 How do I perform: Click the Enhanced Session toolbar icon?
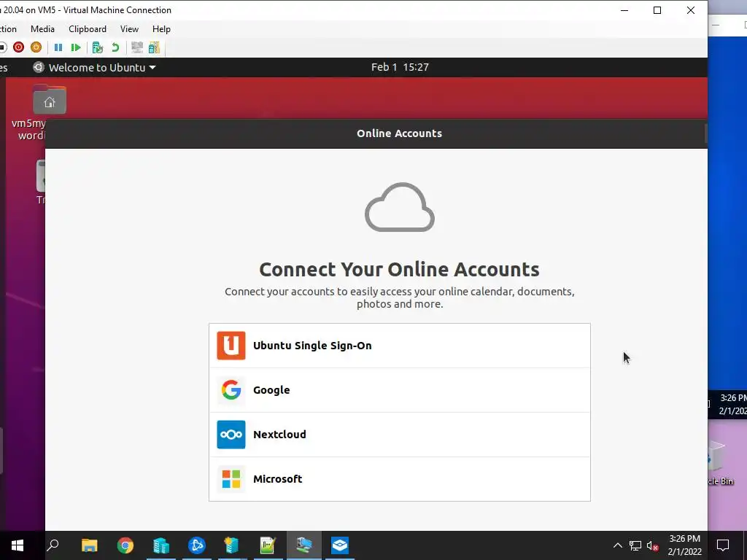(x=137, y=47)
